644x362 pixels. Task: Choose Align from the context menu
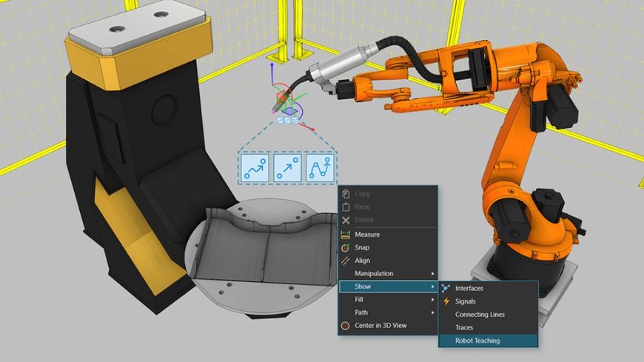coord(388,261)
